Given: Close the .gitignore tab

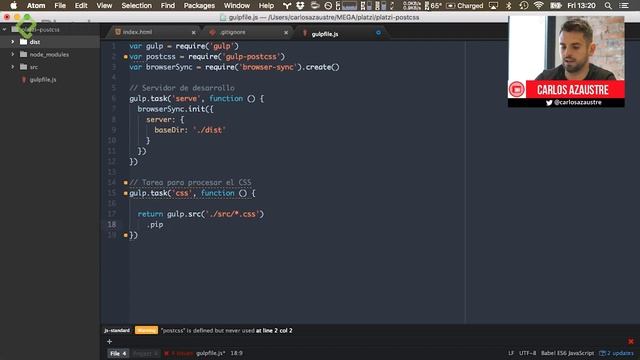Looking at the screenshot, I should (286, 32).
